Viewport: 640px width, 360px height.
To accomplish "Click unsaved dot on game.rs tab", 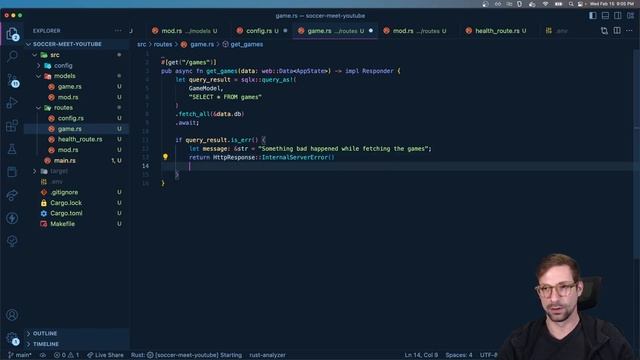I will [371, 31].
